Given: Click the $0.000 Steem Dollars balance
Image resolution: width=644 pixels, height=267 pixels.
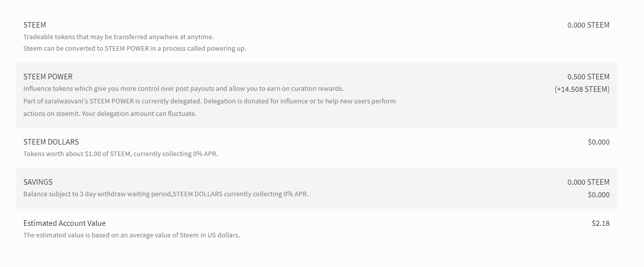Looking at the screenshot, I should point(599,142).
